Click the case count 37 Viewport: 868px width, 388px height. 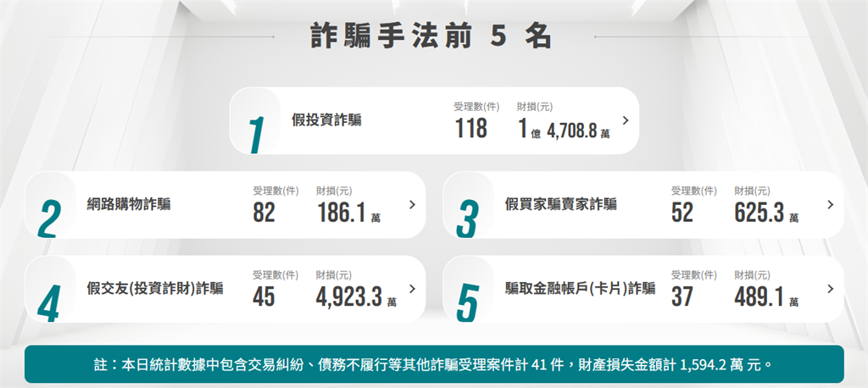pyautogui.click(x=682, y=297)
